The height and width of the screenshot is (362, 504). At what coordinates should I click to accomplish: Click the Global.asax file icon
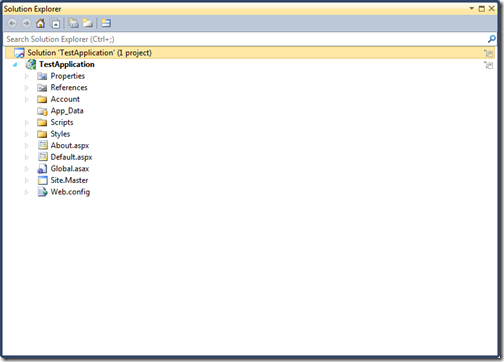coord(42,169)
